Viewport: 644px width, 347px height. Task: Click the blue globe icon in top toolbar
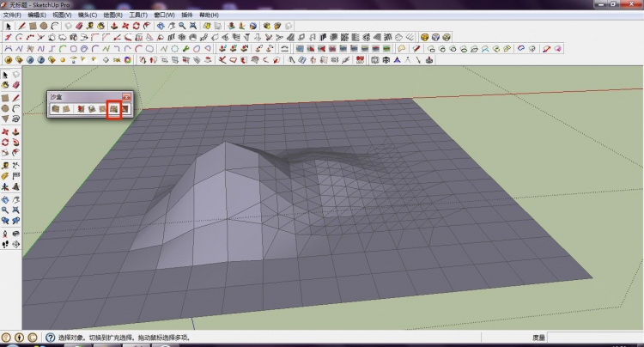(253, 26)
